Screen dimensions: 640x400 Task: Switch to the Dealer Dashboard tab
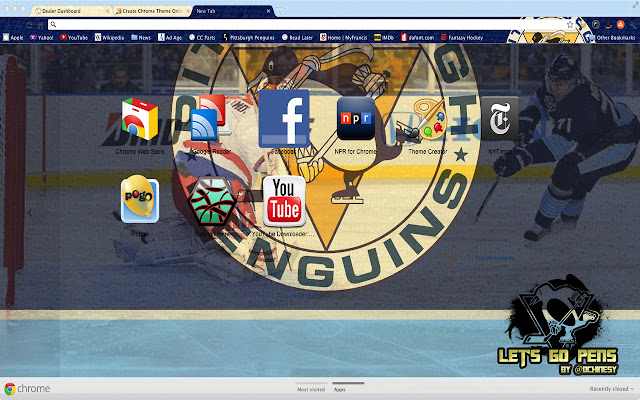tap(71, 11)
